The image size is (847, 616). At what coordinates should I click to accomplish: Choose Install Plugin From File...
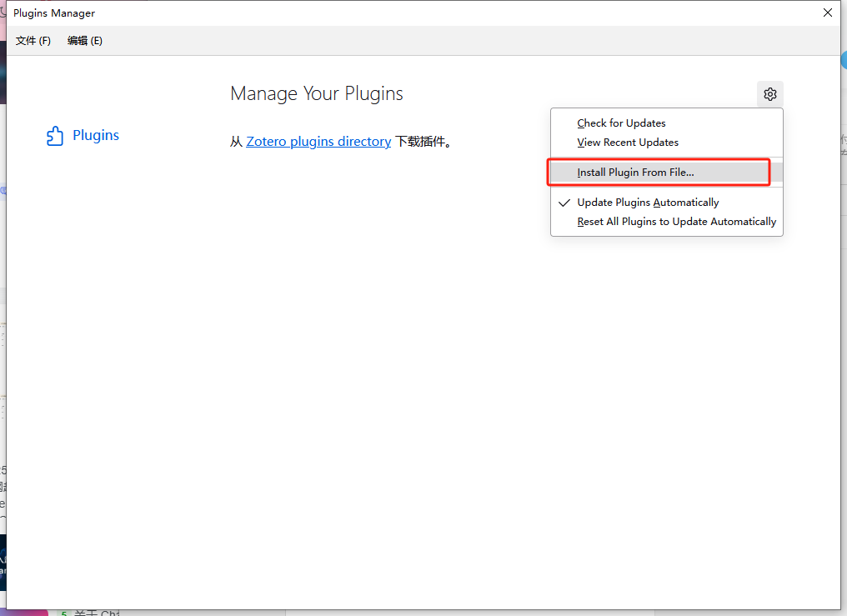coord(667,173)
